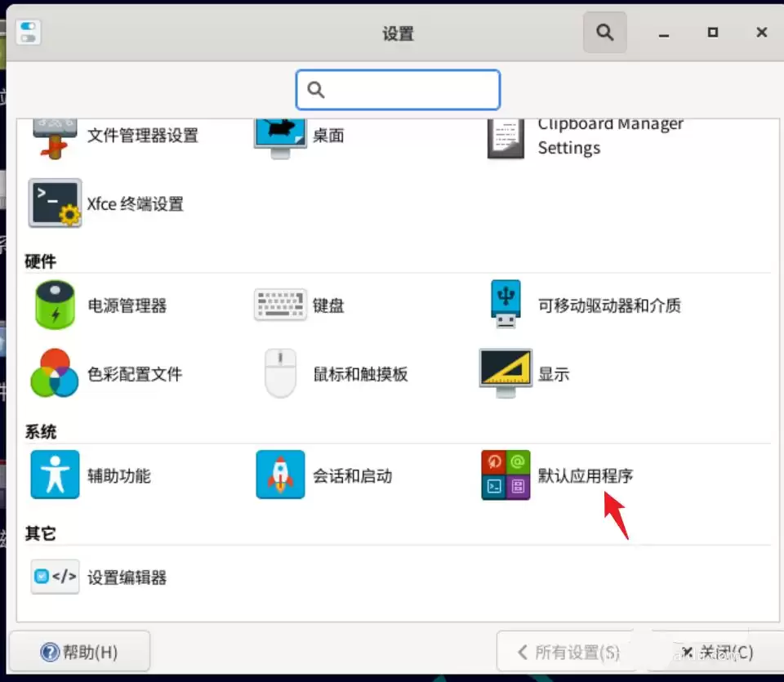Maximize the Settings window
This screenshot has height=682, width=784.
point(713,33)
